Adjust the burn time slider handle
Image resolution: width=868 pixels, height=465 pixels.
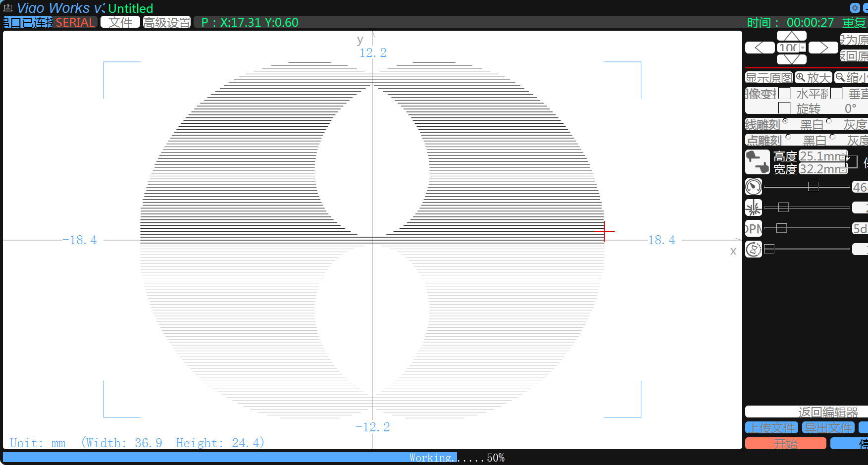point(769,249)
